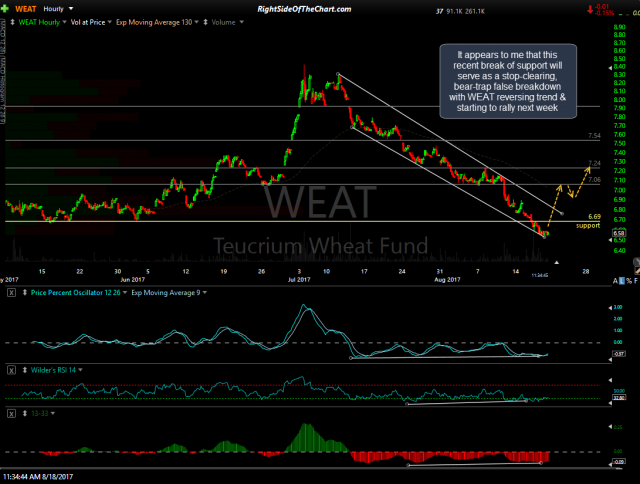640x484 pixels.
Task: Toggle logarithmic scale L button
Action: tap(622, 281)
